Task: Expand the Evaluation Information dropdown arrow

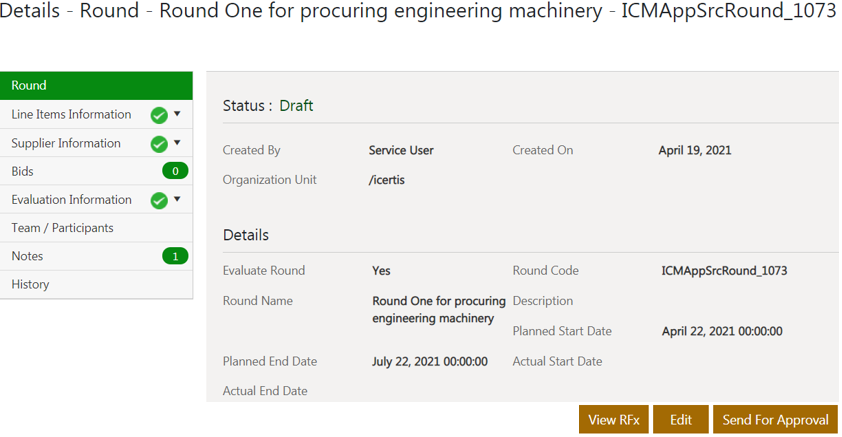Action: click(178, 199)
